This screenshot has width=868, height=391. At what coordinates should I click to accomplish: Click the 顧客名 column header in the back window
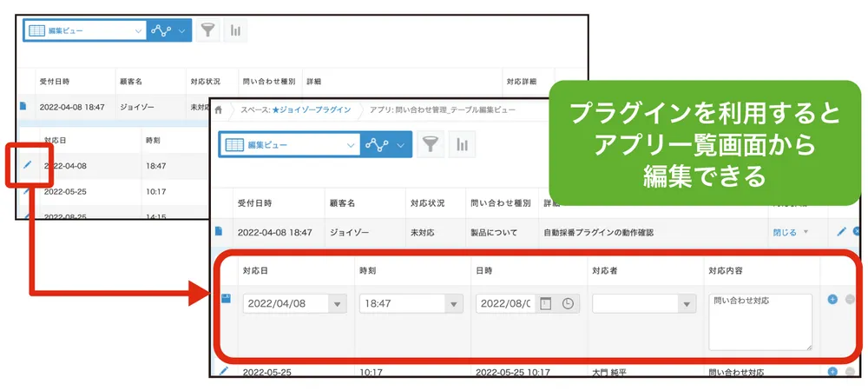131,82
